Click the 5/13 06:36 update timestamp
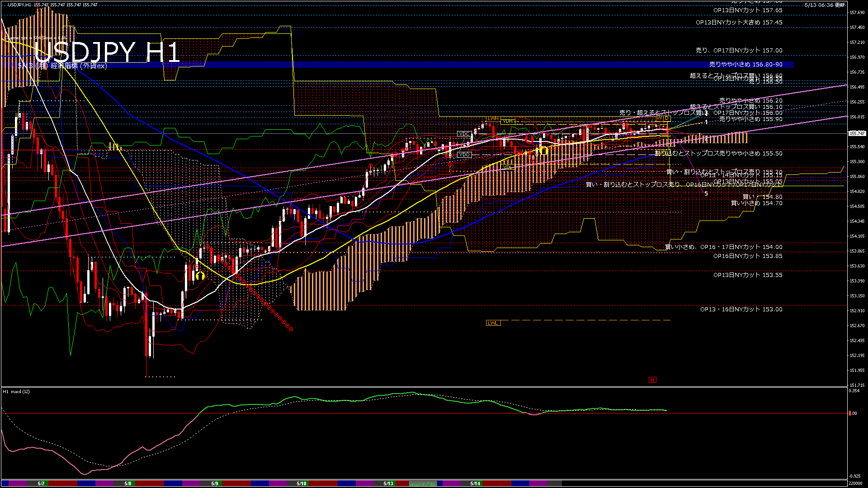Image resolution: width=868 pixels, height=488 pixels. [x=825, y=5]
